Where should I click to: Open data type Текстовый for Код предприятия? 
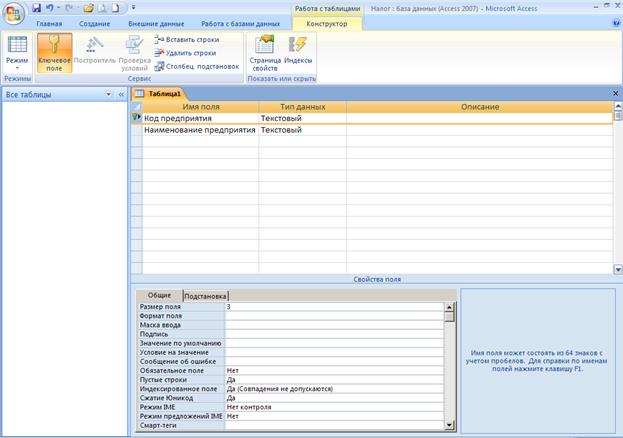302,118
